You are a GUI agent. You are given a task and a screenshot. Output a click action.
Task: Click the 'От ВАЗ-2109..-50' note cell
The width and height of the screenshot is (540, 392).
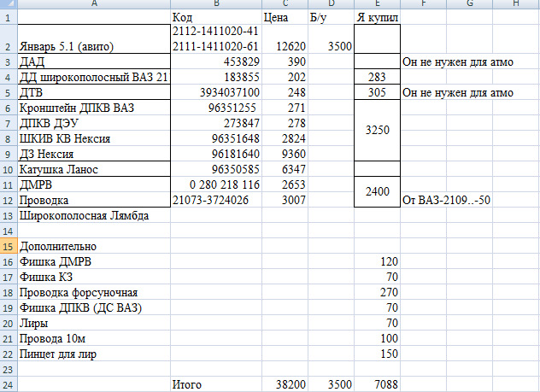[446, 200]
